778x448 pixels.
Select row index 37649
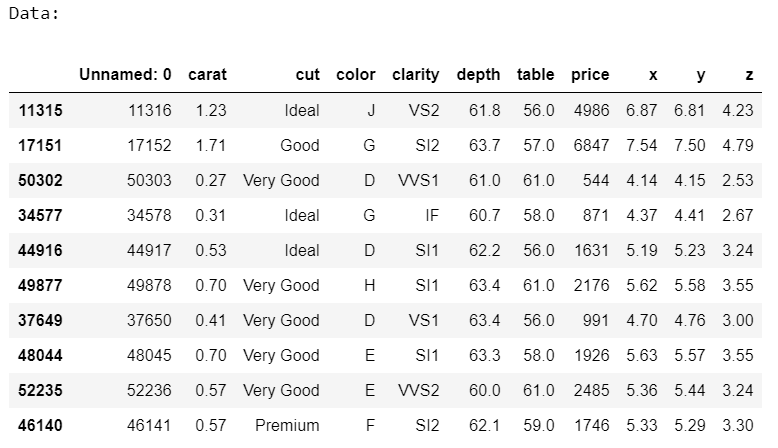point(40,320)
